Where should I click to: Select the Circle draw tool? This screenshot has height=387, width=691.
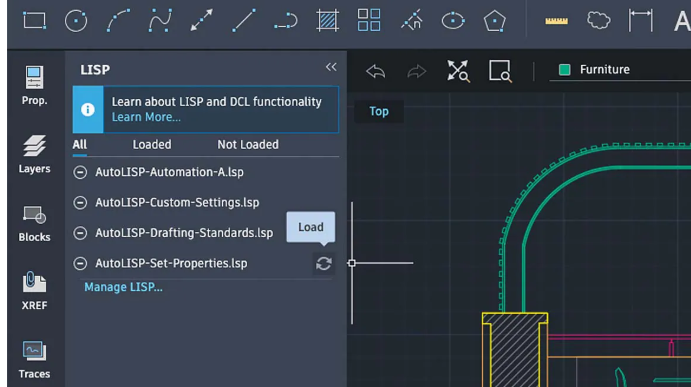pos(76,20)
